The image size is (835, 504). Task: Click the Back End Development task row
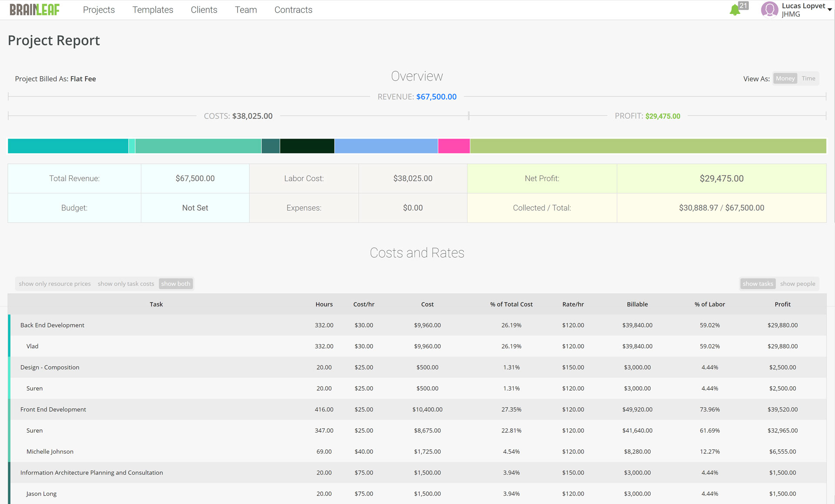coord(52,325)
